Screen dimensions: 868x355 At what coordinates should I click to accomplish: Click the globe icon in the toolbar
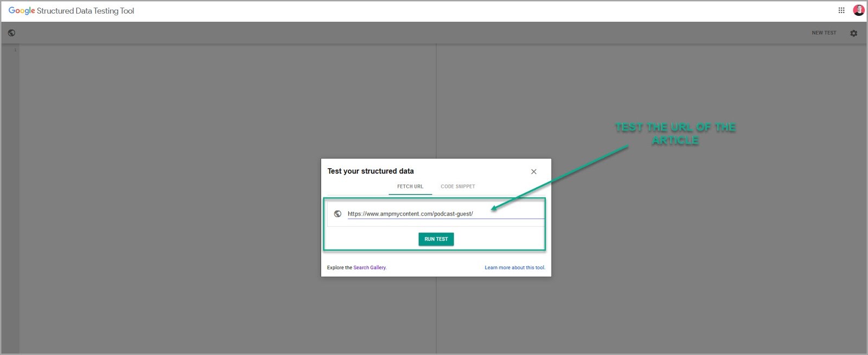[11, 33]
